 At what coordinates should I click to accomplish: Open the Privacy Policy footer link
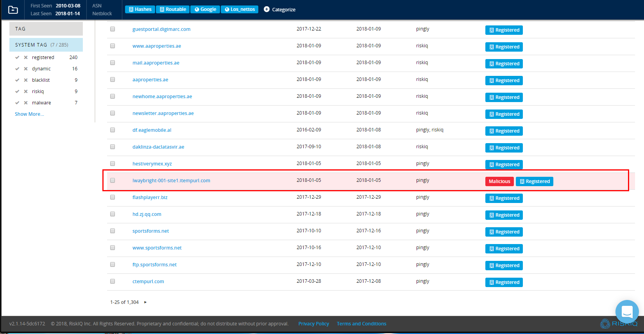tap(313, 324)
